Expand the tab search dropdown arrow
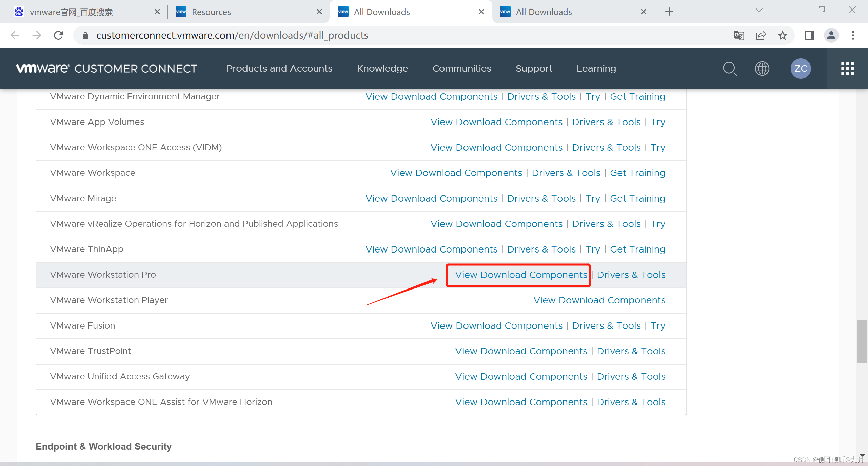The height and width of the screenshot is (466, 868). click(x=759, y=10)
